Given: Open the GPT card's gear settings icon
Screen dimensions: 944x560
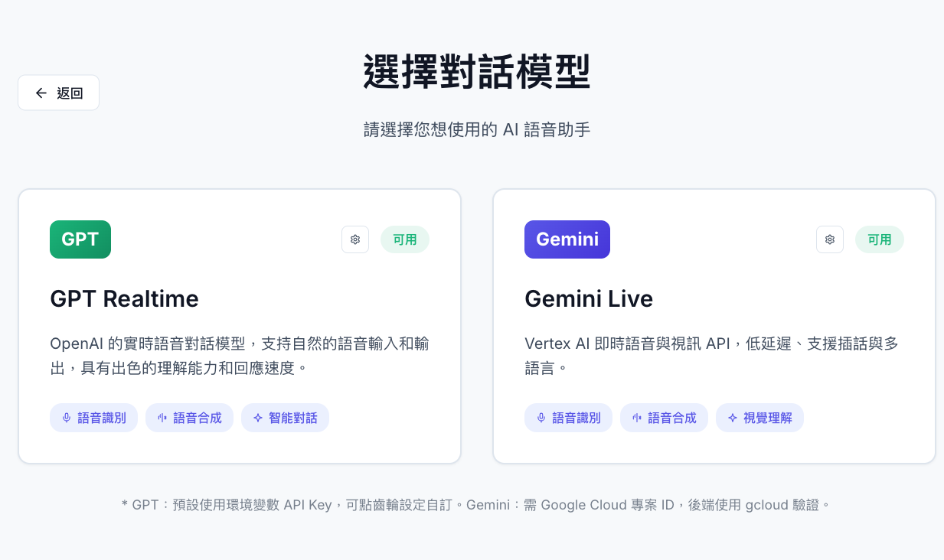Looking at the screenshot, I should (355, 239).
